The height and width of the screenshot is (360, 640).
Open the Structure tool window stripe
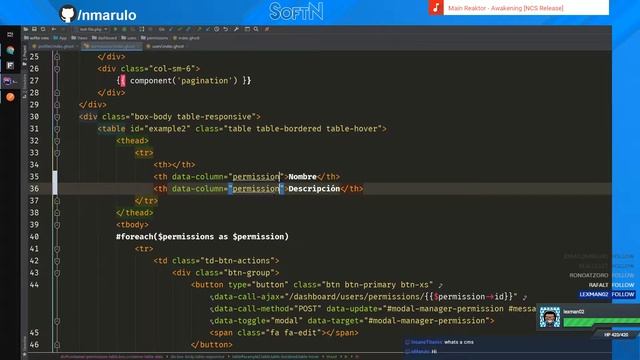pyautogui.click(x=24, y=87)
